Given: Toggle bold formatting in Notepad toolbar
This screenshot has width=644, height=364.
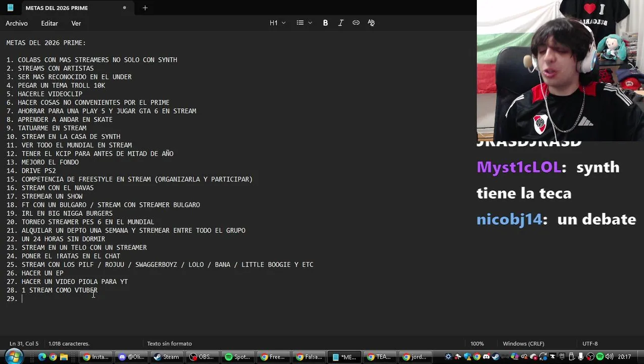Looking at the screenshot, I should tap(325, 23).
